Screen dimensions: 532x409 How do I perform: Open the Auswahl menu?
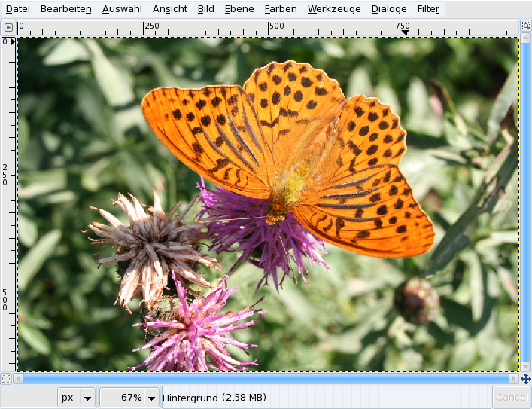121,9
